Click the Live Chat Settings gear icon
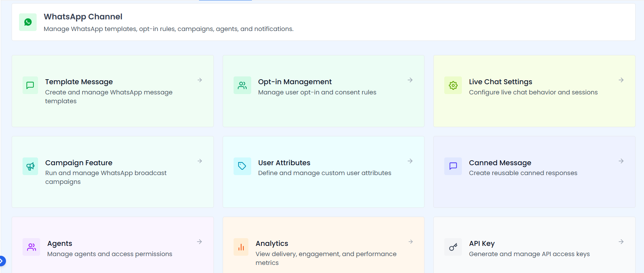644x273 pixels. (453, 85)
